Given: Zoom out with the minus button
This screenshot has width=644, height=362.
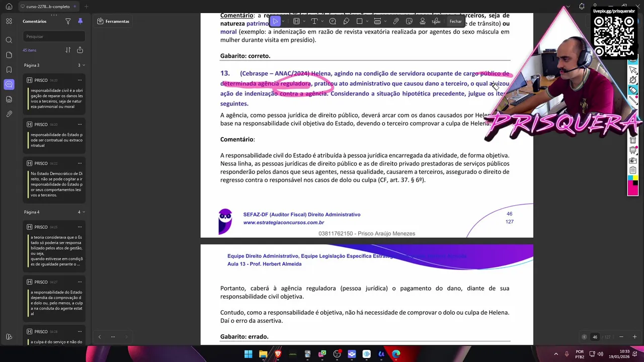Looking at the screenshot, I should click(621, 337).
